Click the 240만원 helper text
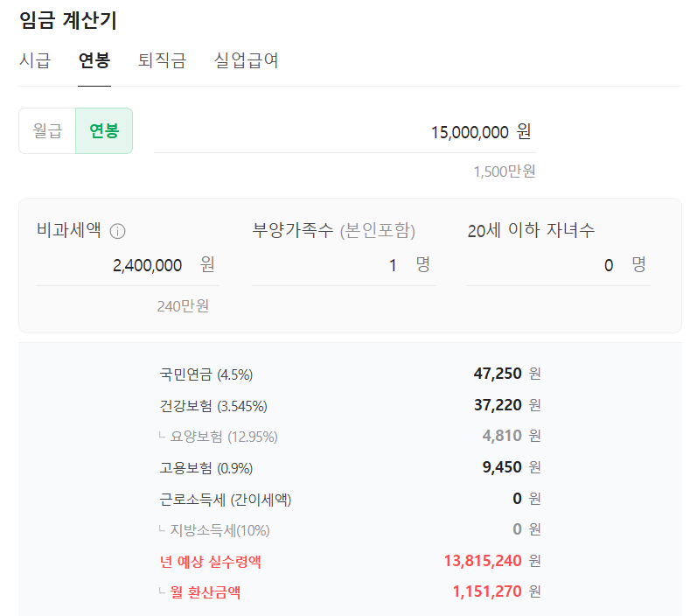This screenshot has height=616, width=697. coord(183,306)
